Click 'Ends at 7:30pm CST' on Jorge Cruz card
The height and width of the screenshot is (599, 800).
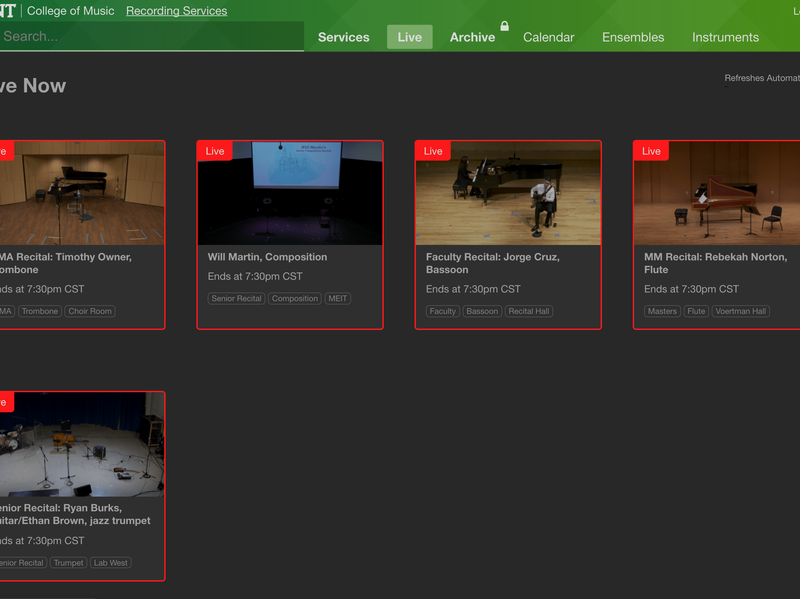(x=473, y=289)
